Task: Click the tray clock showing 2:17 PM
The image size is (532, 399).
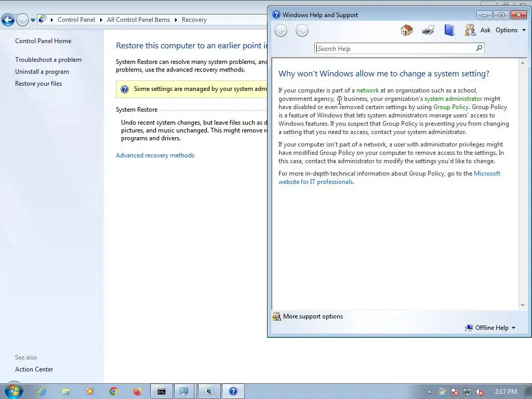Action: [x=506, y=392]
